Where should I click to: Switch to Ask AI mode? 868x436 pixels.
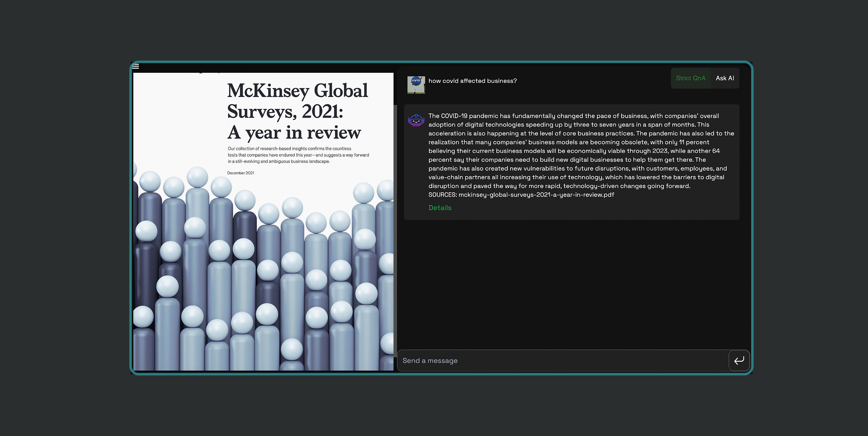pyautogui.click(x=725, y=78)
